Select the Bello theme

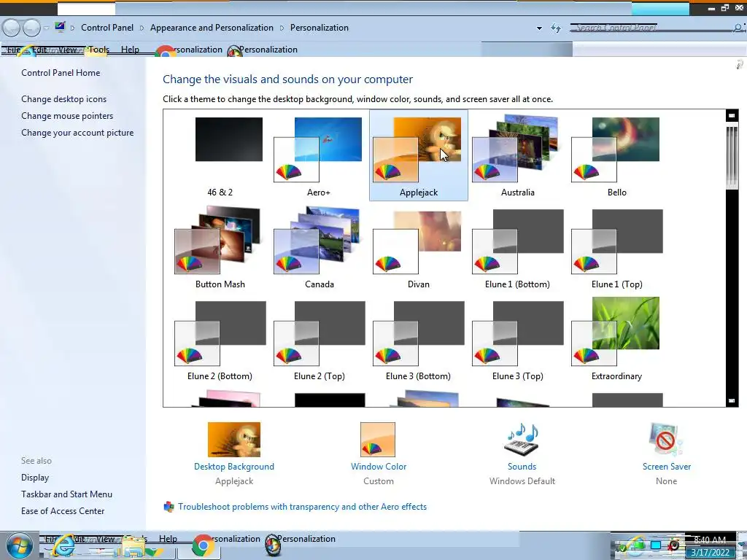click(616, 156)
